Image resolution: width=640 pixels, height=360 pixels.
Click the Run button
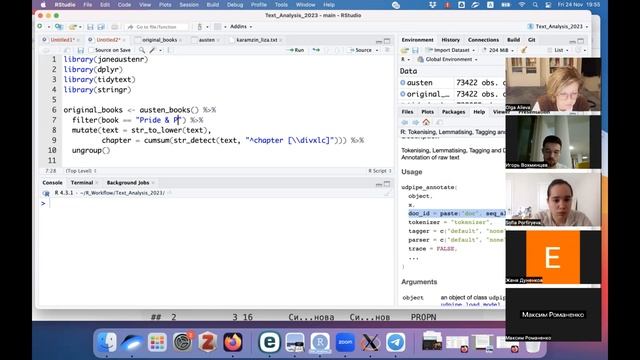pos(296,50)
